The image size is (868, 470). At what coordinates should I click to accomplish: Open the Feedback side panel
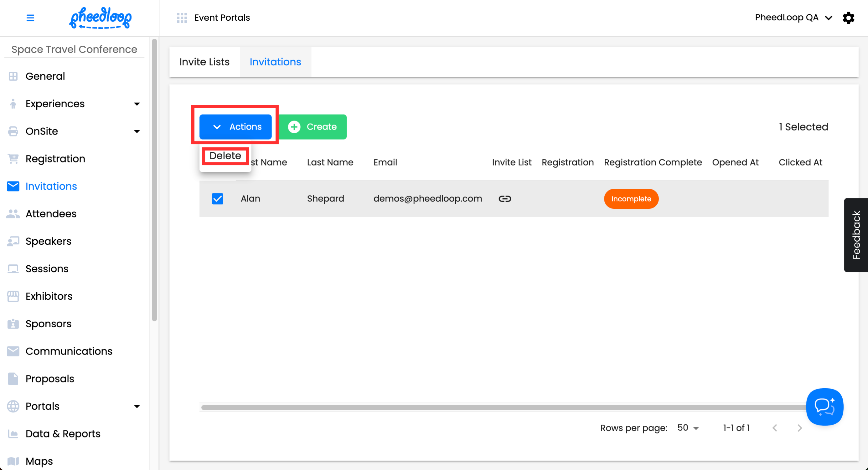click(x=855, y=235)
